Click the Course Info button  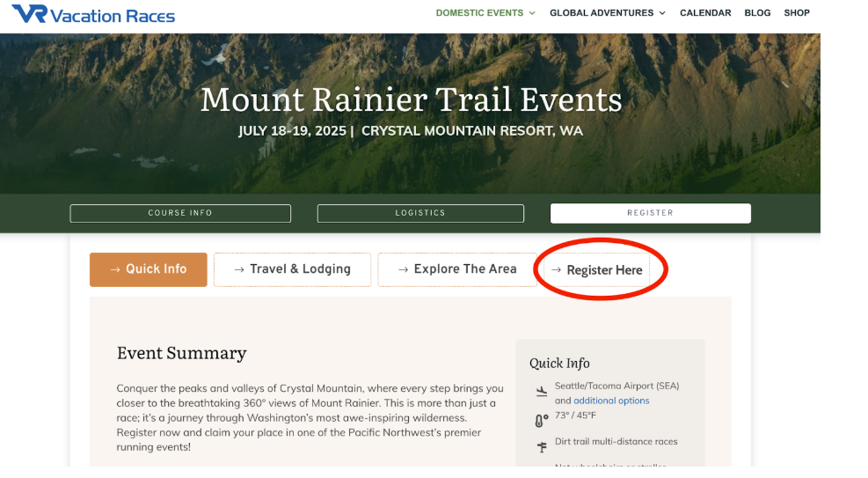[180, 213]
